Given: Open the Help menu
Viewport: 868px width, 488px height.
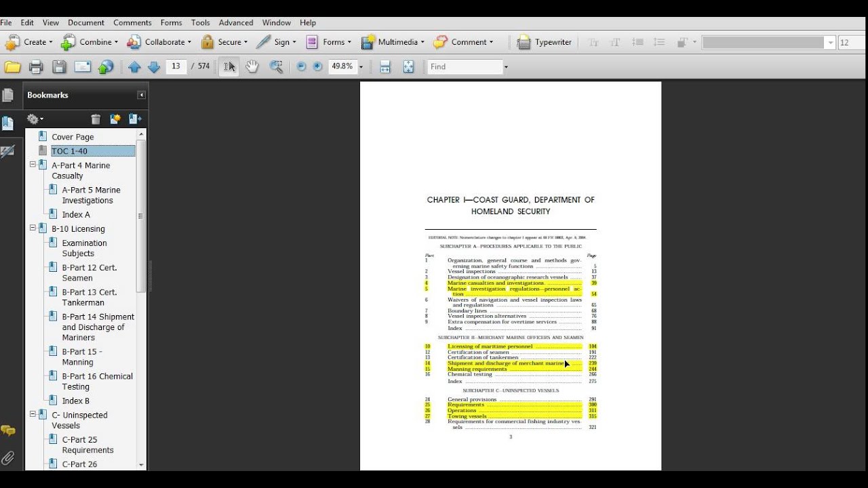Looking at the screenshot, I should pos(308,22).
